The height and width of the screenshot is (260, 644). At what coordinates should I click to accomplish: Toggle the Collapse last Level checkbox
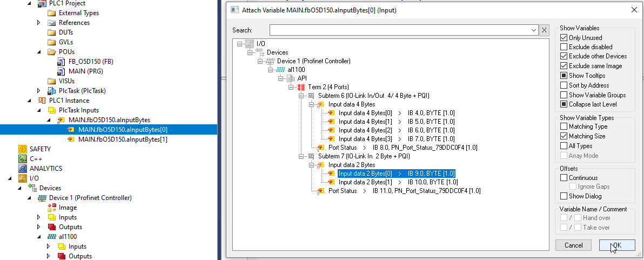(564, 104)
